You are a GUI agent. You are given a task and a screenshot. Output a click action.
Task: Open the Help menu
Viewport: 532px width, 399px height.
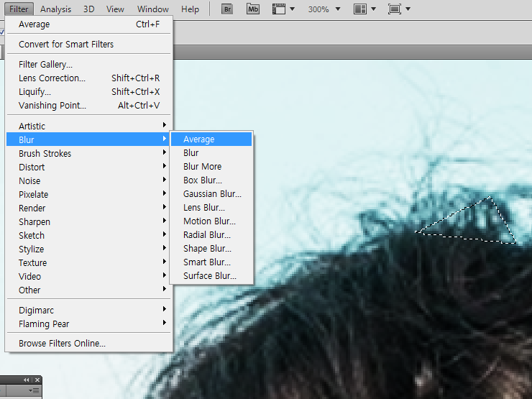pos(190,9)
